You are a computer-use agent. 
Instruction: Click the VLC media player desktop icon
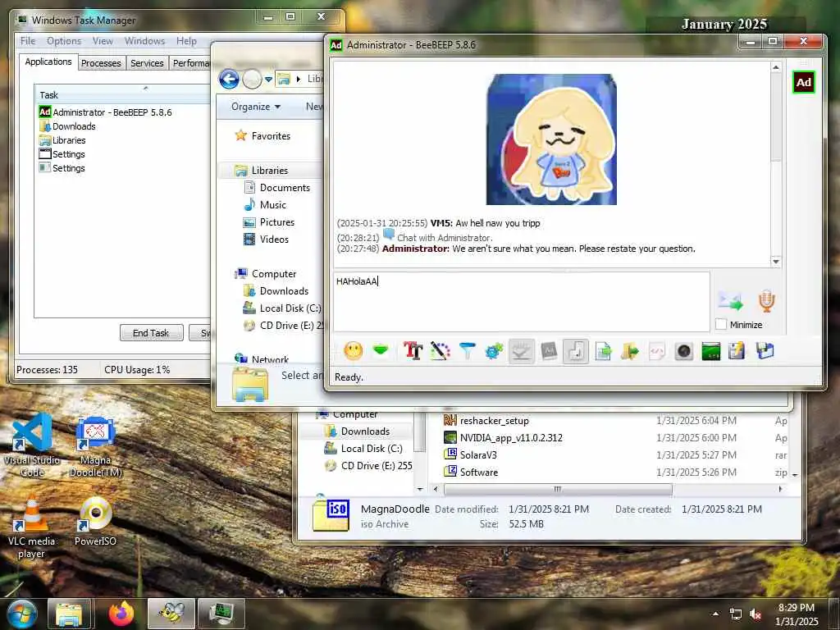tap(31, 529)
